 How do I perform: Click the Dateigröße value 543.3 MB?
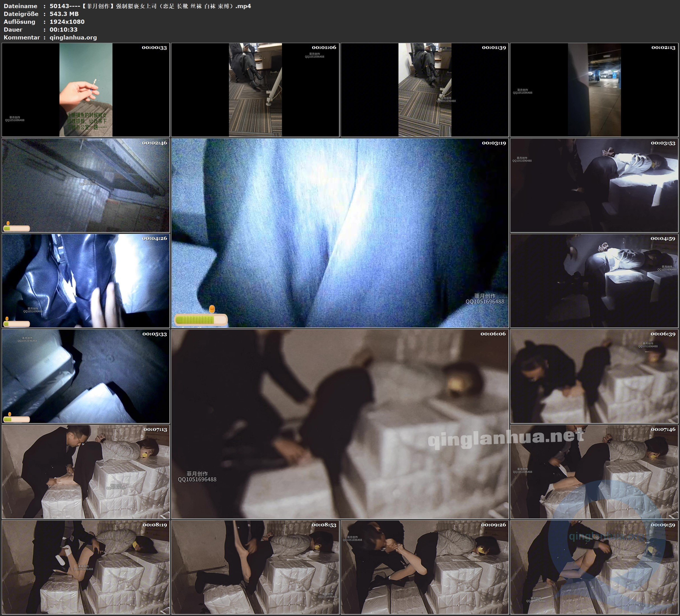(x=64, y=14)
